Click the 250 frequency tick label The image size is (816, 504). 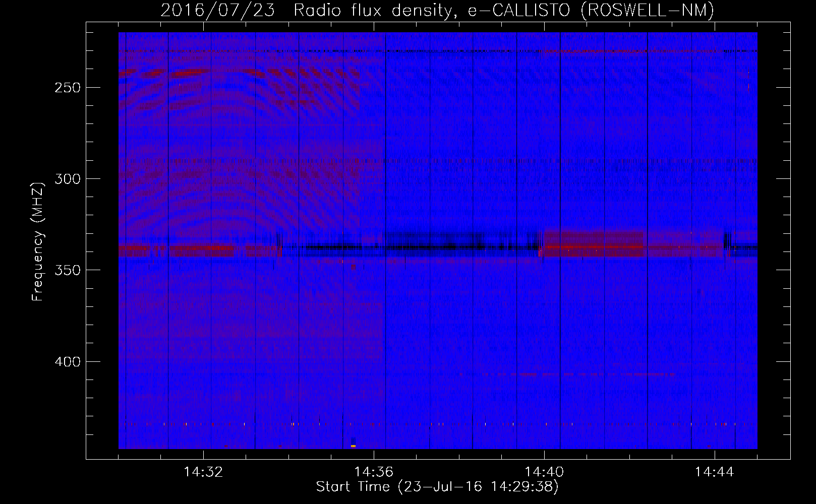coord(68,88)
